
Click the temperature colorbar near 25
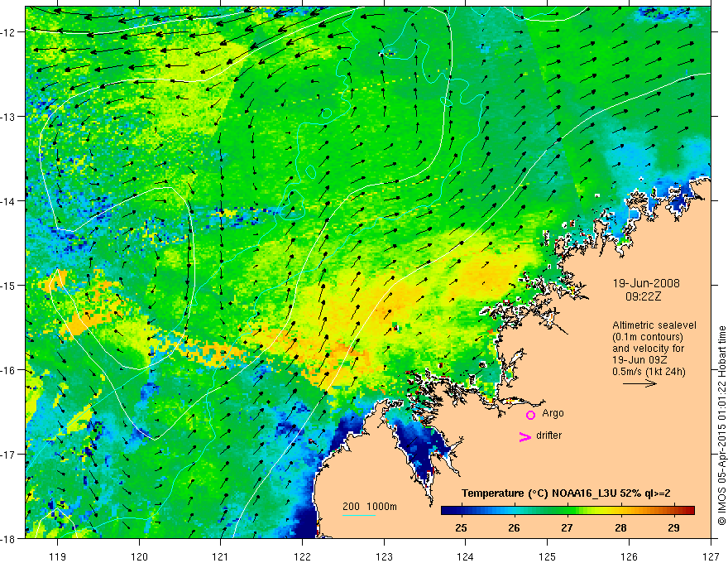click(461, 511)
